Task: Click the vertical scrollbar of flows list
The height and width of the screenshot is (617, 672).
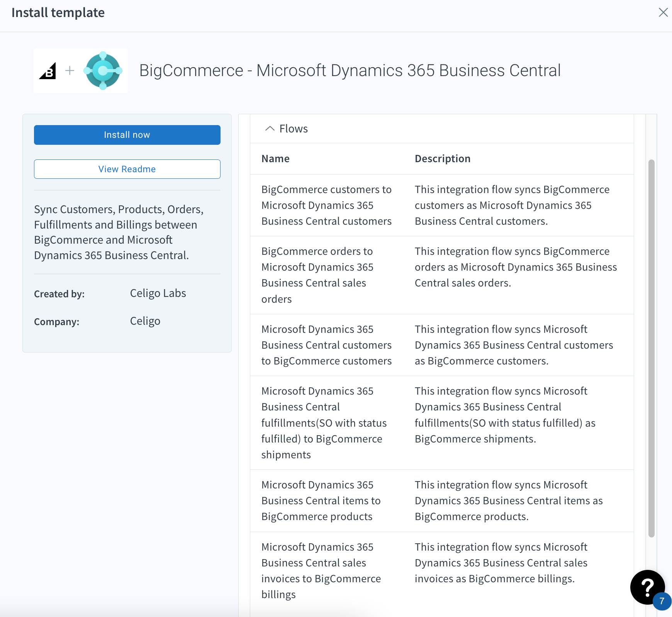Action: pyautogui.click(x=651, y=348)
